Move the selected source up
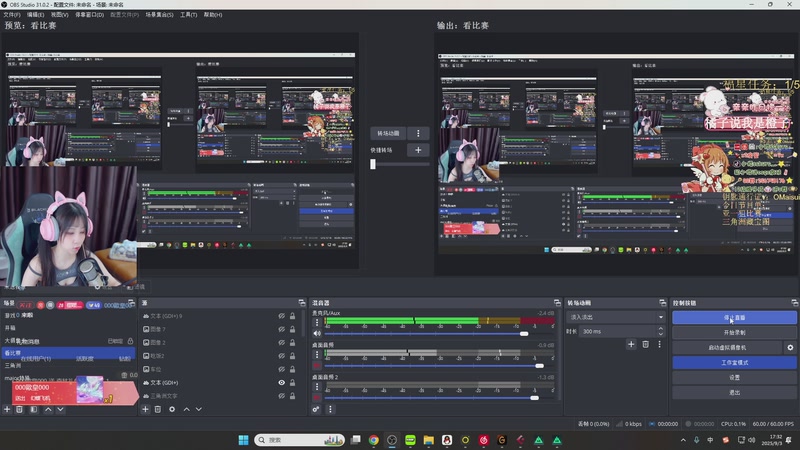 (x=186, y=409)
